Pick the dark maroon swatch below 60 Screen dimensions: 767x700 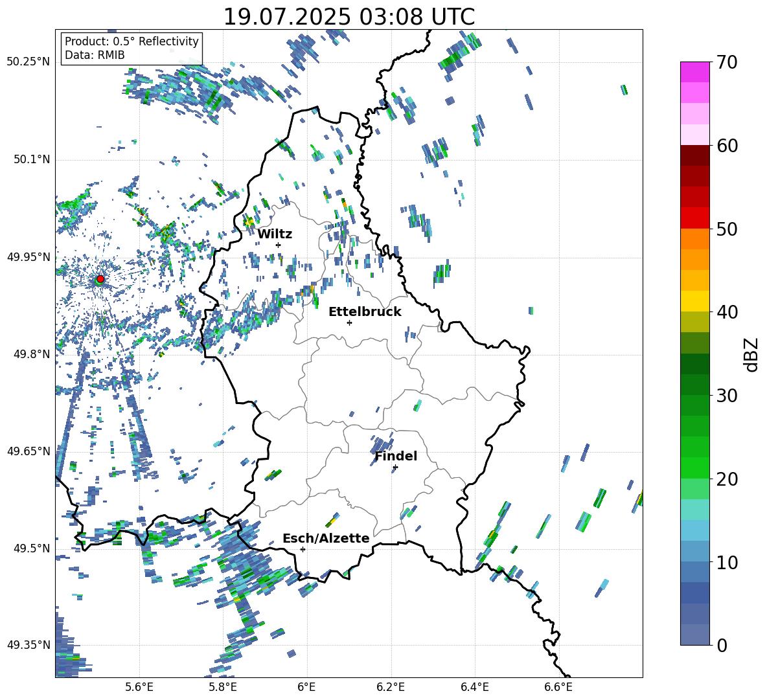(694, 155)
